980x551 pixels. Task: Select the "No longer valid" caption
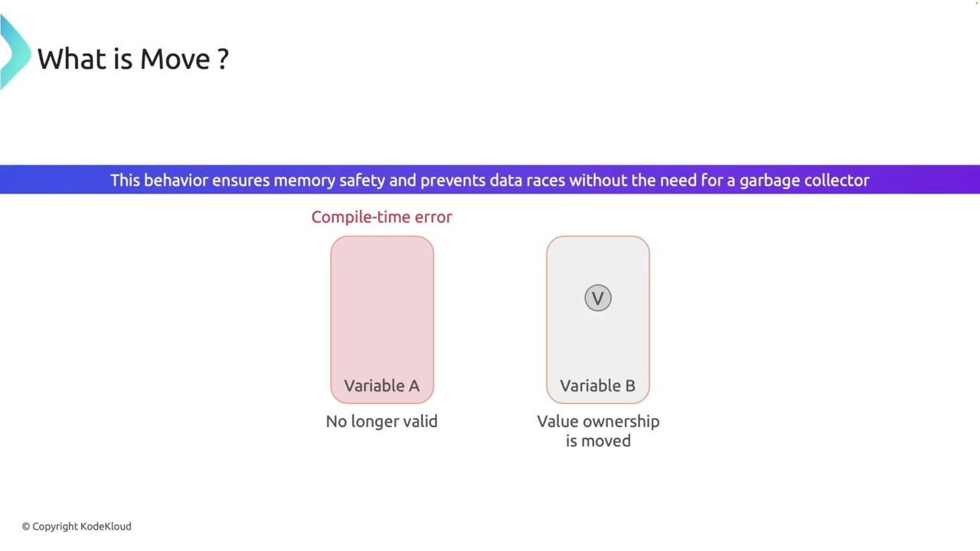(x=382, y=421)
